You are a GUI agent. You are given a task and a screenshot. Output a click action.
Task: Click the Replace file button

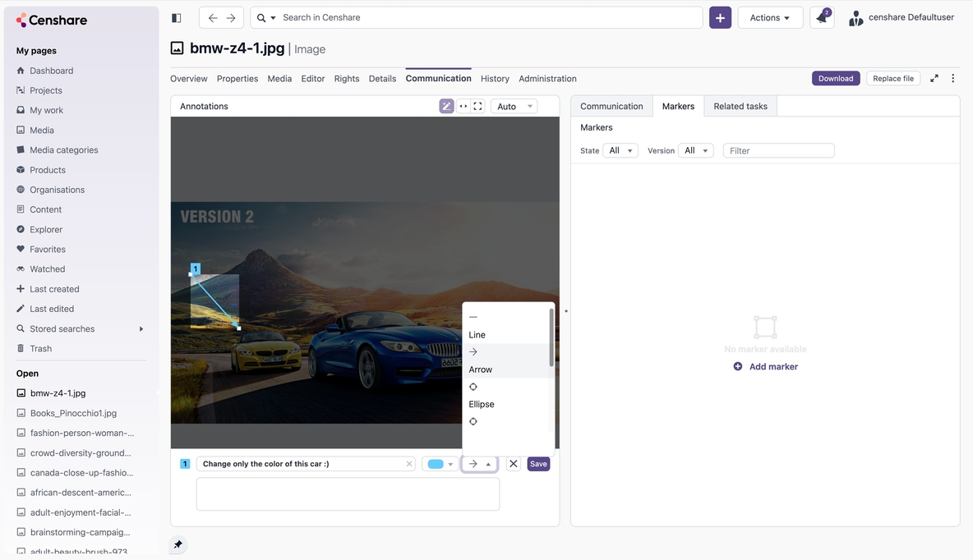pos(893,78)
